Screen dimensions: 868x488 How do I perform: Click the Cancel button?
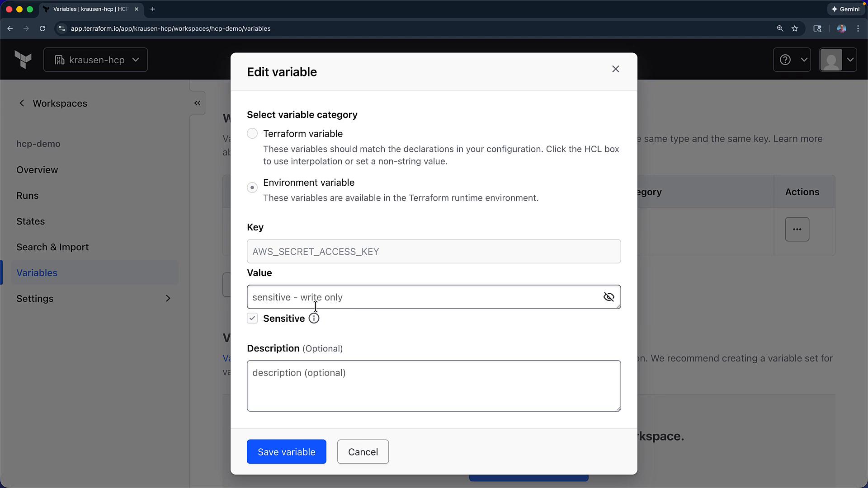363,452
